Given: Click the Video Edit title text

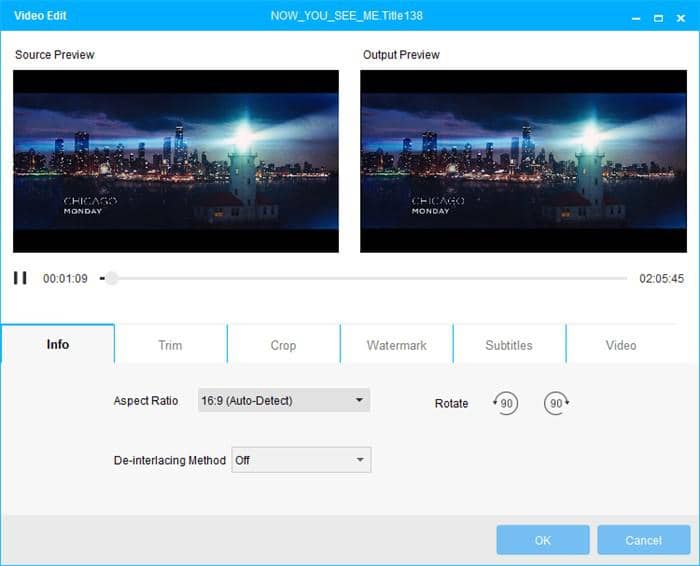Looking at the screenshot, I should [x=40, y=16].
